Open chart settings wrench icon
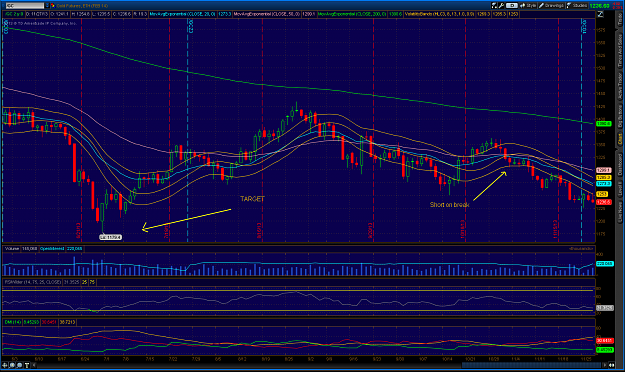 click(501, 6)
